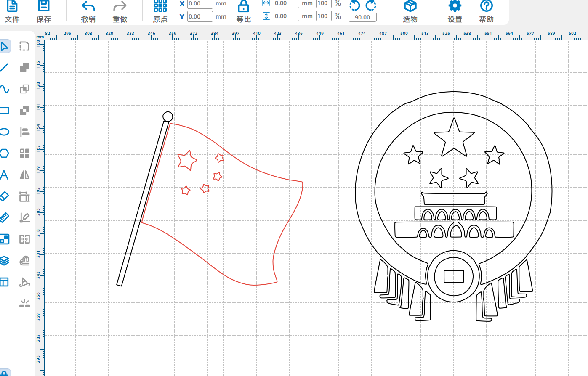Click the align left objects icon
The image size is (588, 376).
25,132
